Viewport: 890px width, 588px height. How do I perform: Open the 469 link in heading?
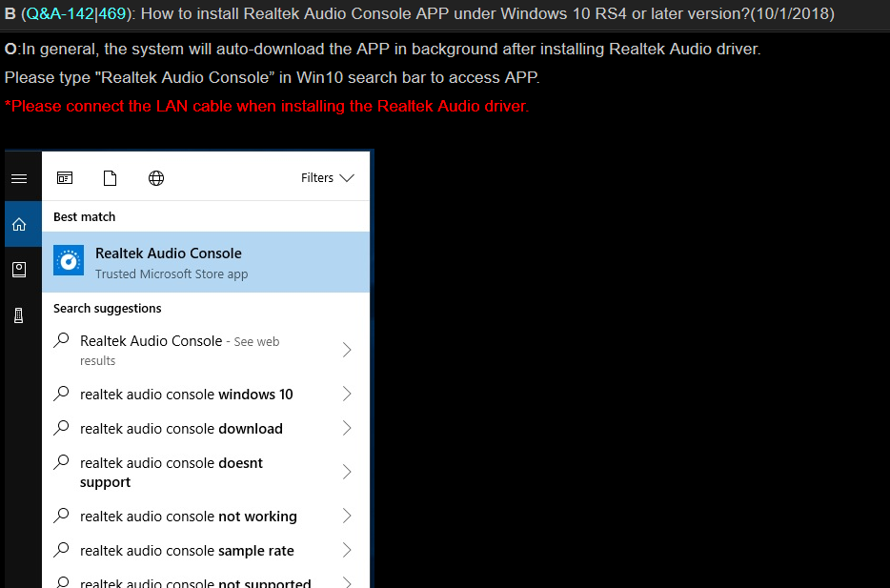(x=111, y=13)
